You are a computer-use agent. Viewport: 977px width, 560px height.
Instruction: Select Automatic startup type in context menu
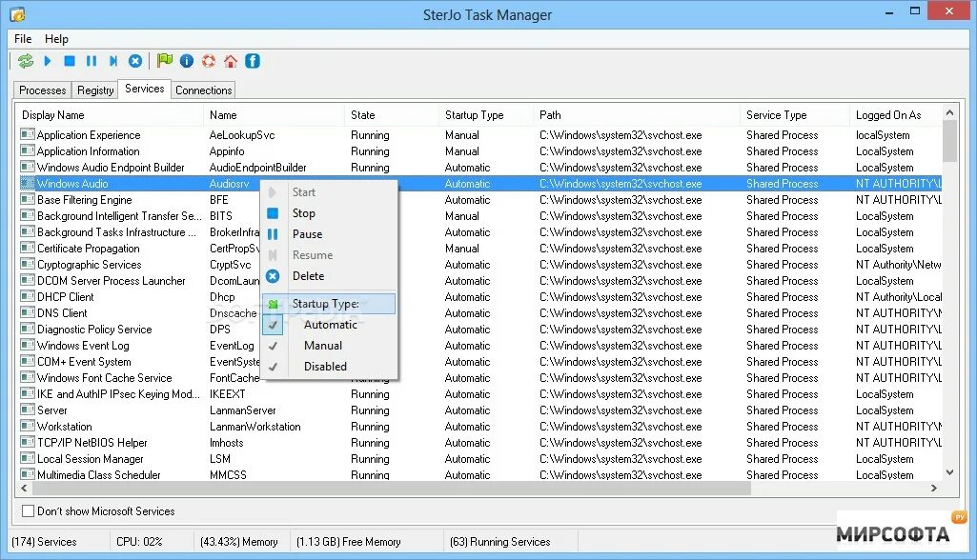[330, 325]
